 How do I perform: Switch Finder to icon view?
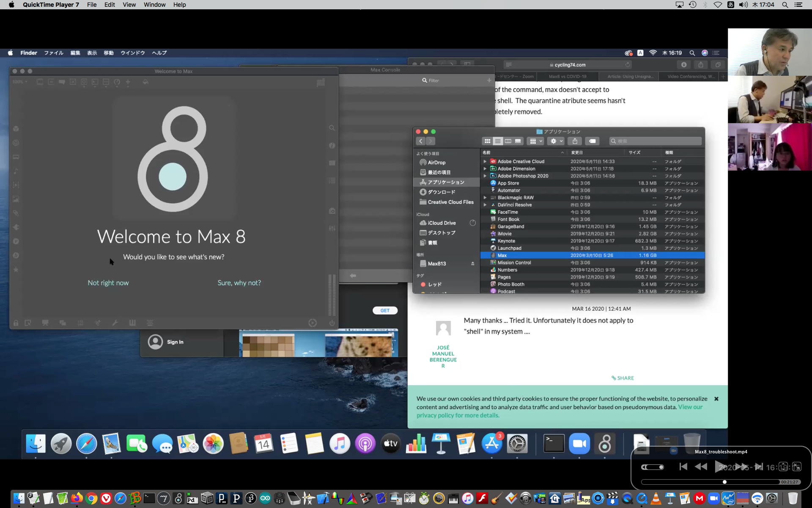click(487, 141)
